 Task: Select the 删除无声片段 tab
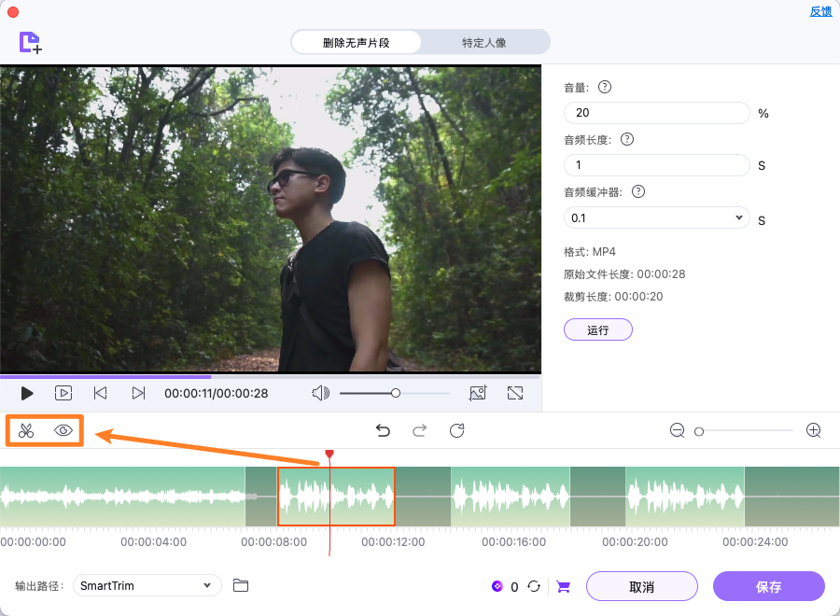(x=356, y=42)
